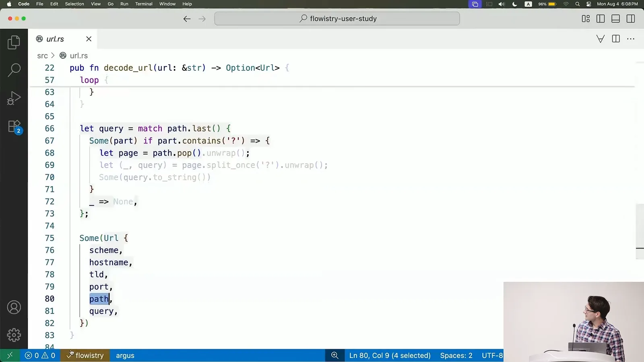
Task: Click the sound volume menu bar icon
Action: point(502,4)
